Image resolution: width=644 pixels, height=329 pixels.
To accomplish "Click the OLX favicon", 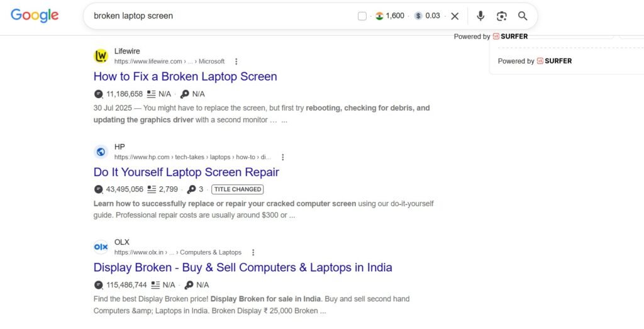I will (101, 247).
